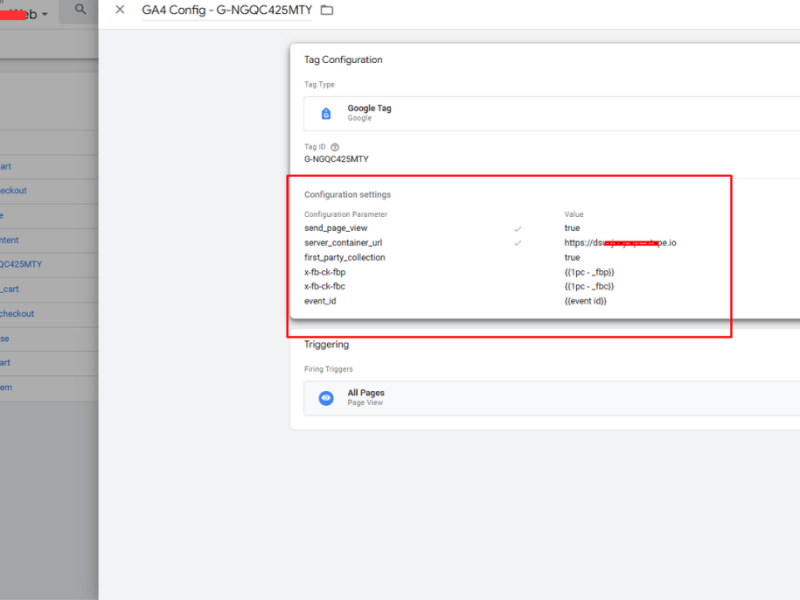This screenshot has height=600, width=800.
Task: Open the workspace dropdown arrow top left
Action: tap(45, 14)
